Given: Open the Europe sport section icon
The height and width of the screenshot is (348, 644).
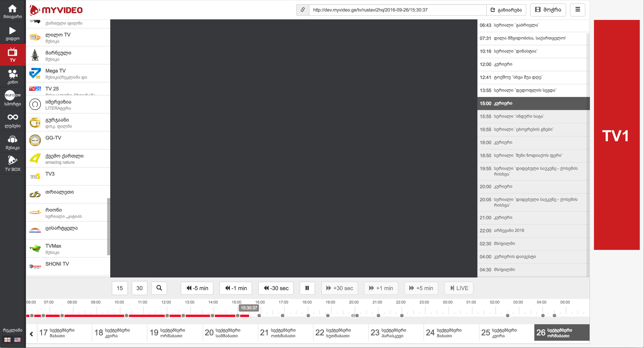Looking at the screenshot, I should point(12,98).
